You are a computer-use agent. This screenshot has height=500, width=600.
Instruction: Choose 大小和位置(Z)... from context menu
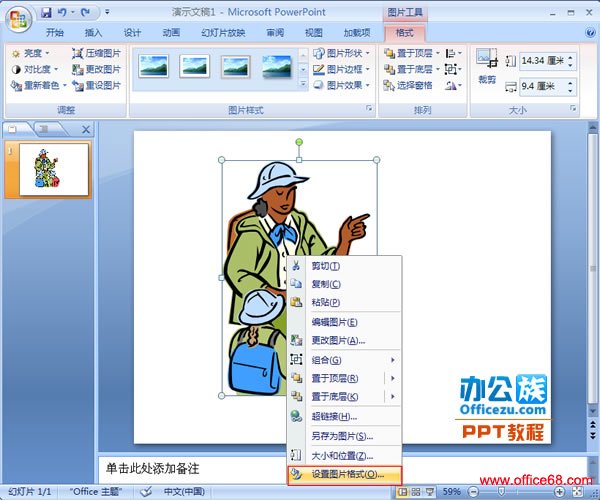coord(344,456)
